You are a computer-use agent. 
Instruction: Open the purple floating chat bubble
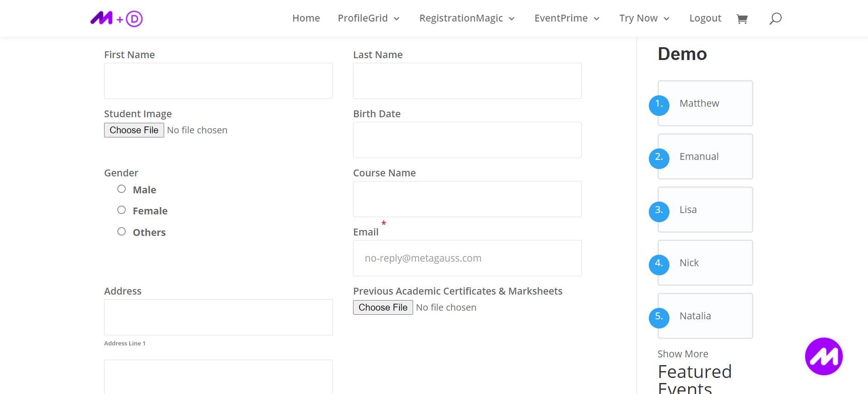(824, 356)
